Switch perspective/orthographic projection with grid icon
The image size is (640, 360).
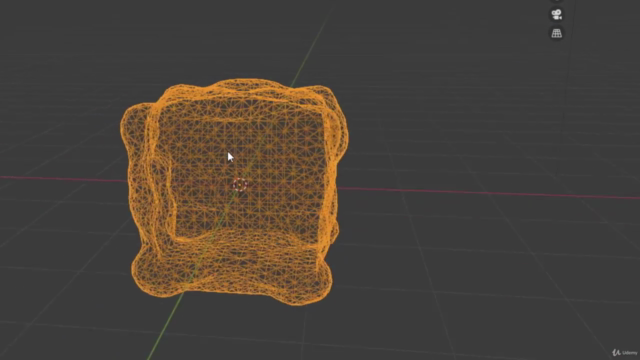click(556, 33)
